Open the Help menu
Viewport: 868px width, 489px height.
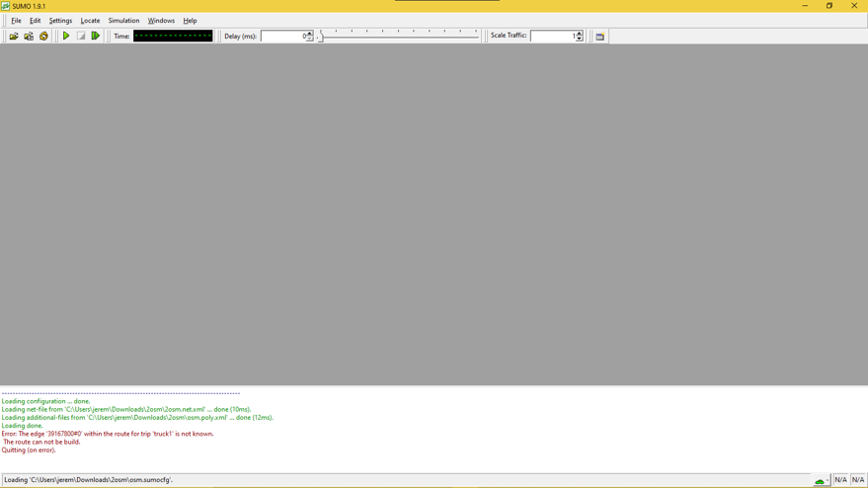pyautogui.click(x=190, y=21)
